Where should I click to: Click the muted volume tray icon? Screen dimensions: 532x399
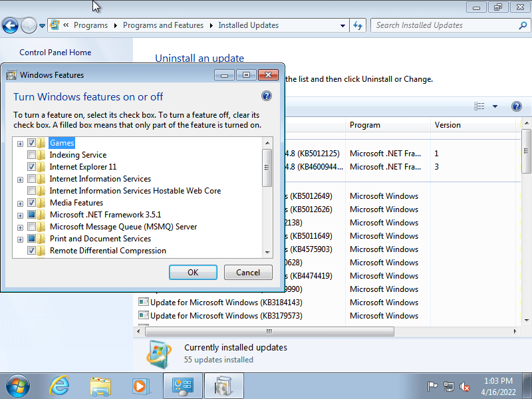(x=464, y=386)
